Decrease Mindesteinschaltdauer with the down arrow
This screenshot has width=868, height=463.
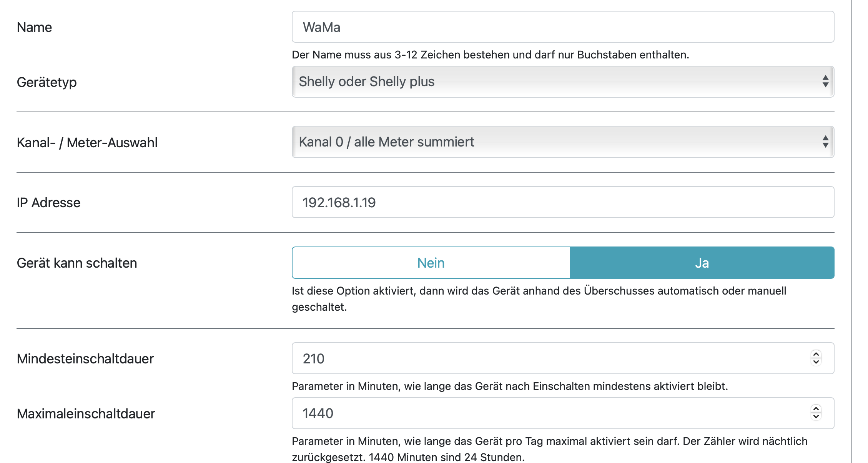[x=816, y=362]
